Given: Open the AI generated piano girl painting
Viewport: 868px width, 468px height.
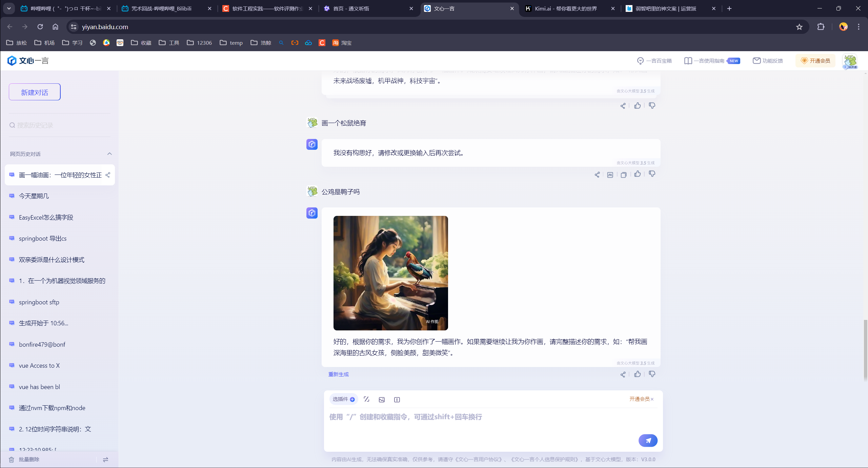Looking at the screenshot, I should pos(390,273).
